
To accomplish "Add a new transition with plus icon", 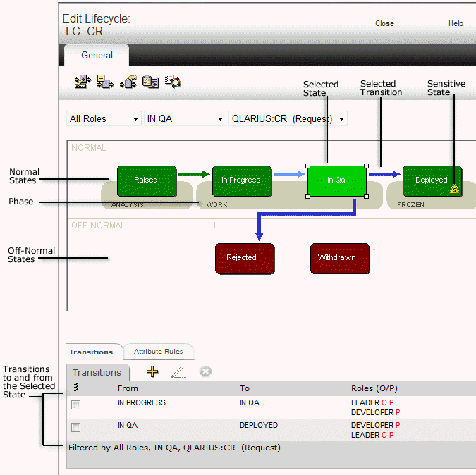I will point(152,372).
